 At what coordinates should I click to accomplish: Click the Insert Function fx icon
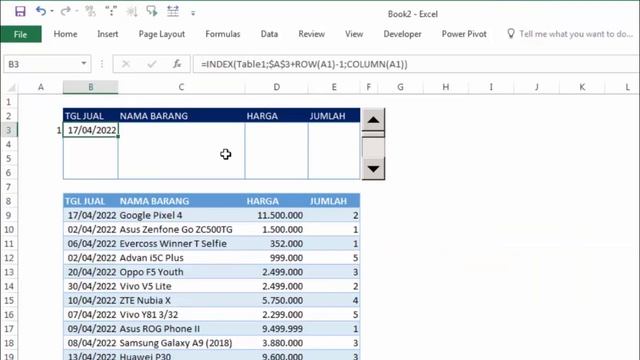(x=177, y=64)
